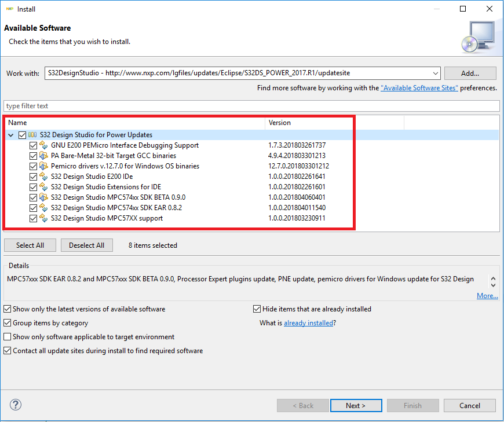
Task: Click the feature icon of S32 Design Studio Extensions for IDE
Action: [x=43, y=187]
